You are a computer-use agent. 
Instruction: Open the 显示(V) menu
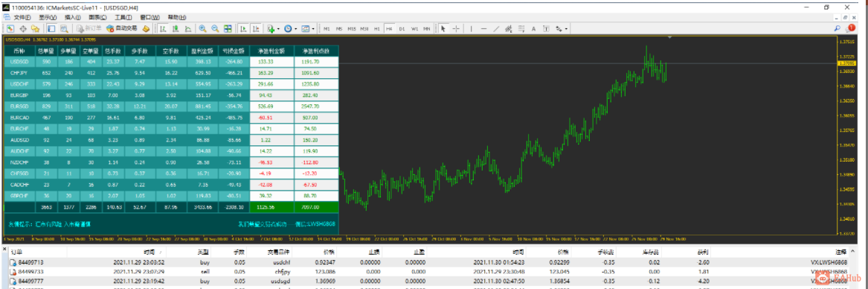point(48,17)
